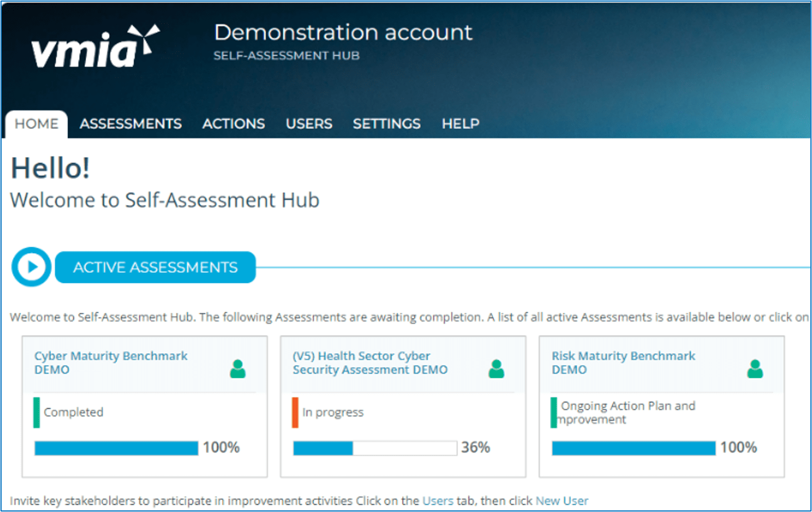Click the play circle icon beside Active Assessments

pos(32,267)
